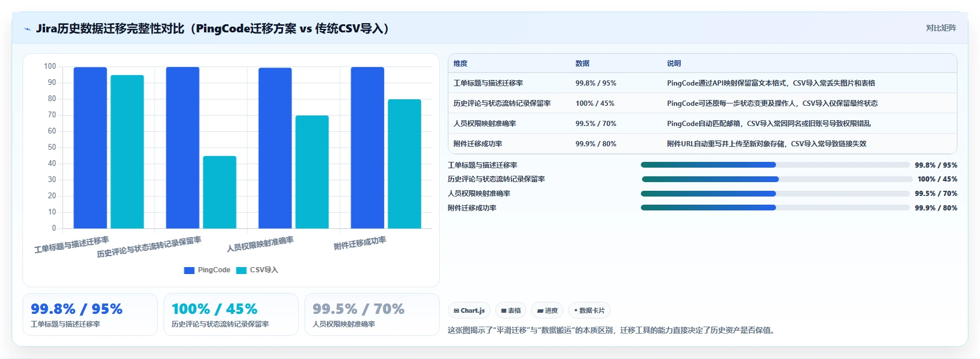Select the 进度 chip

(x=547, y=310)
